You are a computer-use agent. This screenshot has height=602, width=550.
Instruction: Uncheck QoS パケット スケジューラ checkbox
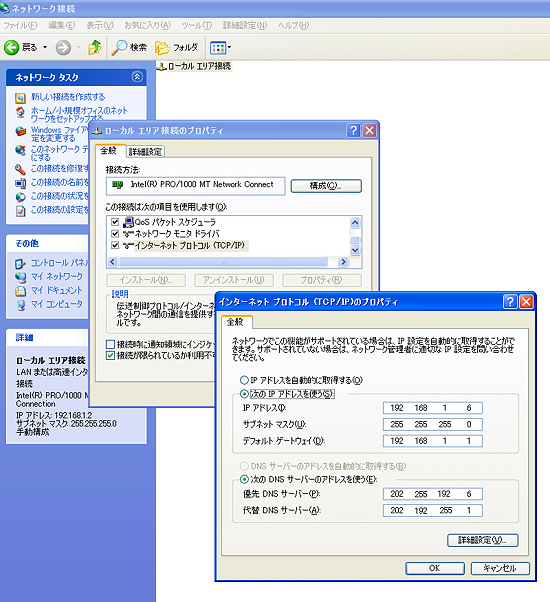click(x=115, y=222)
